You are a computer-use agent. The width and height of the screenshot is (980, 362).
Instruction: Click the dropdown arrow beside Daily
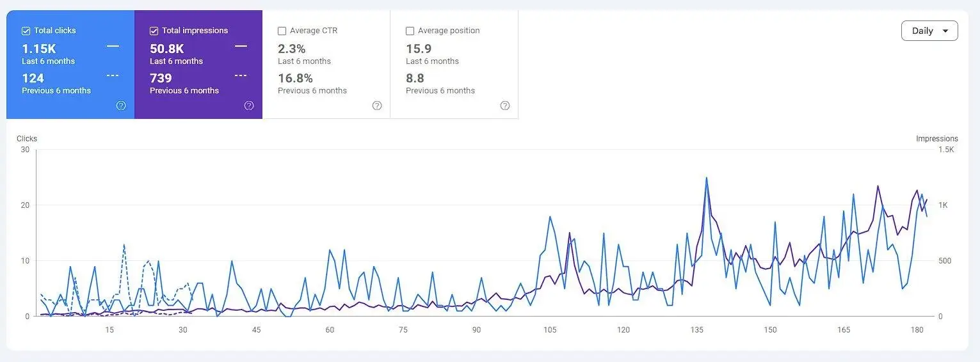coord(945,31)
